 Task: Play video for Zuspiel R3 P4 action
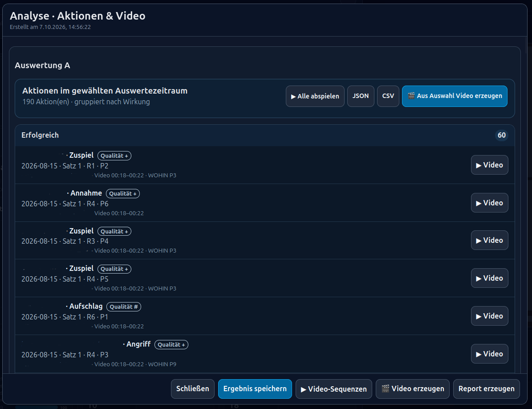point(489,240)
